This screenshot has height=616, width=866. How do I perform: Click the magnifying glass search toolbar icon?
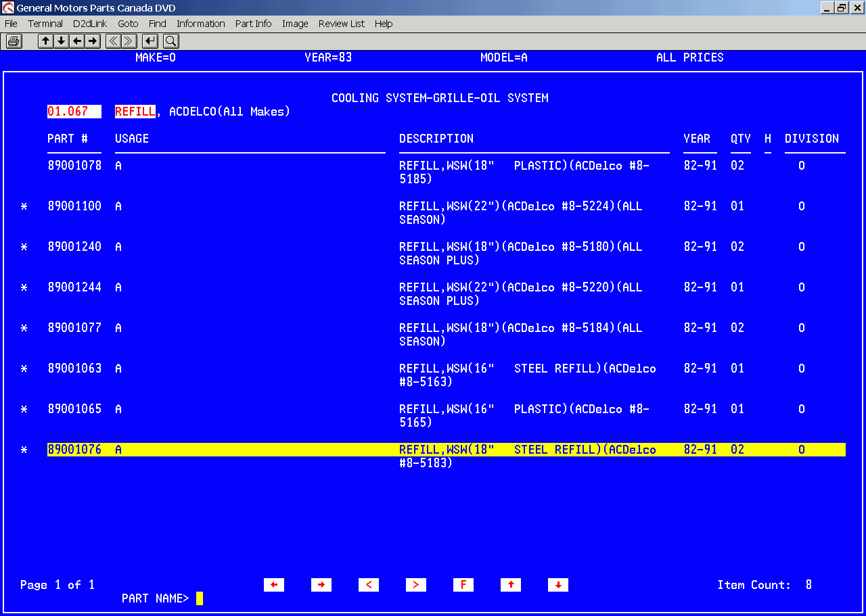coord(170,41)
